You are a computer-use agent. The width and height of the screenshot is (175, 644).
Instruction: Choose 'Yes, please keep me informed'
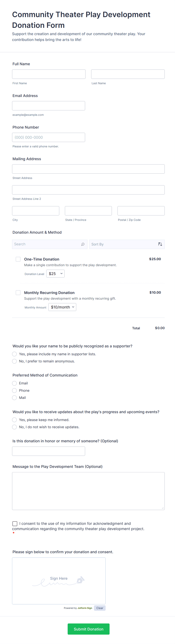[x=14, y=420]
